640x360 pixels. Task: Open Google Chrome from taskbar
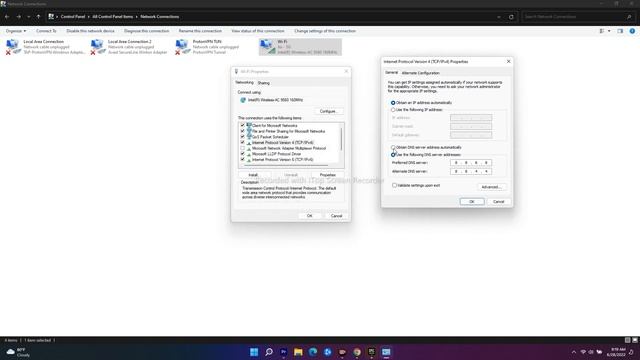tap(357, 352)
